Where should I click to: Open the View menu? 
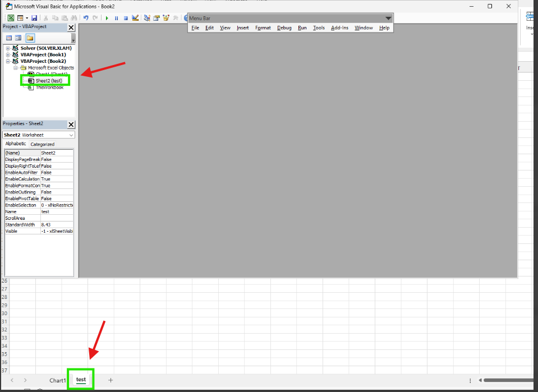pos(225,28)
